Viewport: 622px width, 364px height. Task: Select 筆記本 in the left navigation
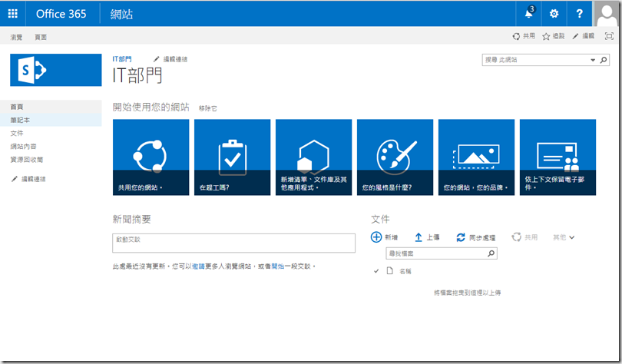[20, 121]
